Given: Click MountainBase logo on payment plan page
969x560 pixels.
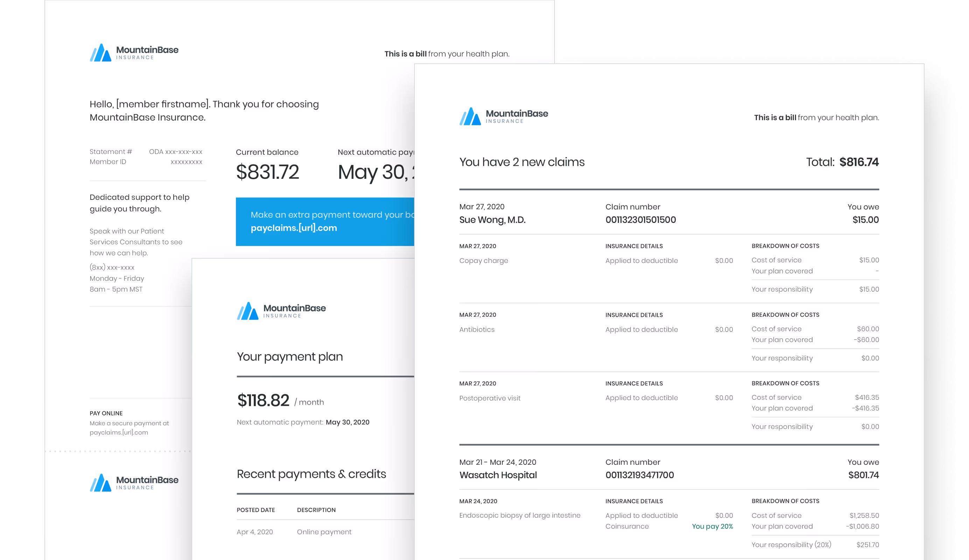Looking at the screenshot, I should (281, 310).
